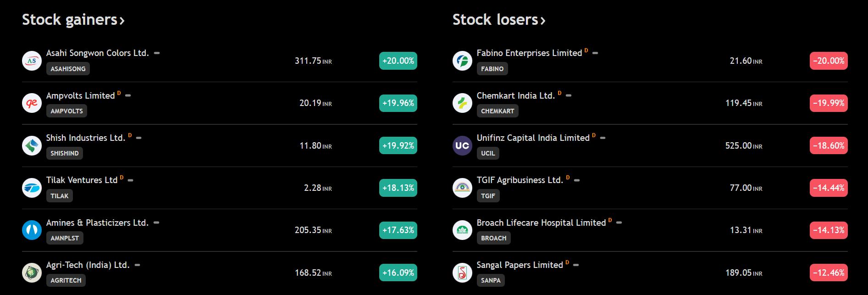The width and height of the screenshot is (868, 295).
Task: Click the +20.00% green change badge
Action: pos(398,61)
